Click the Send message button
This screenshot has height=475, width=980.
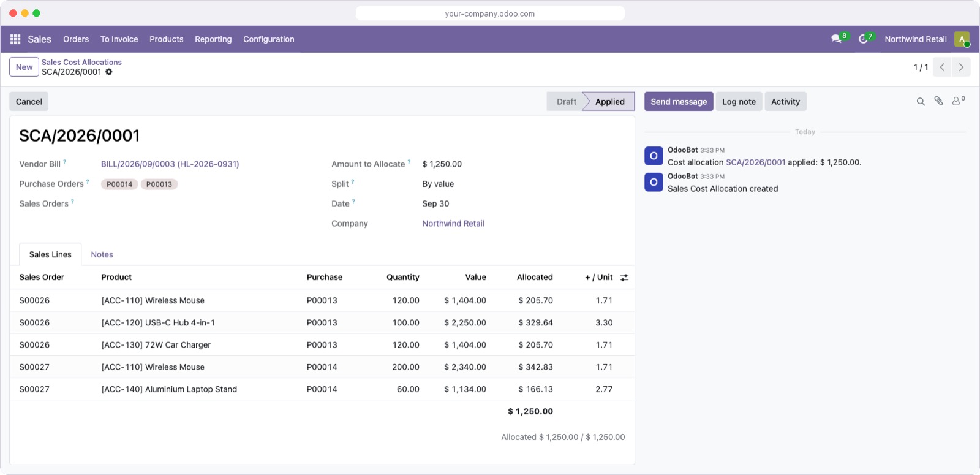[679, 102]
